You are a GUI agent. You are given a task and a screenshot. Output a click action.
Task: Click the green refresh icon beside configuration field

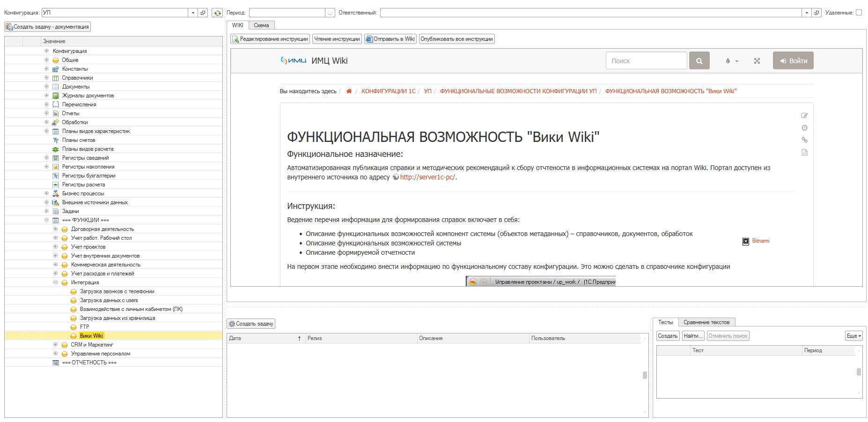[x=217, y=13]
